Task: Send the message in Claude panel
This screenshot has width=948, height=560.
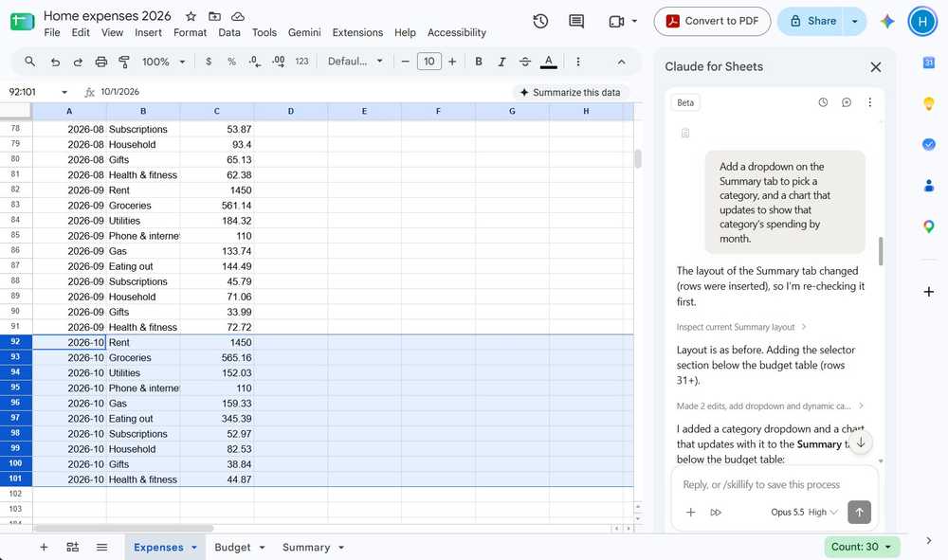Action: (859, 513)
